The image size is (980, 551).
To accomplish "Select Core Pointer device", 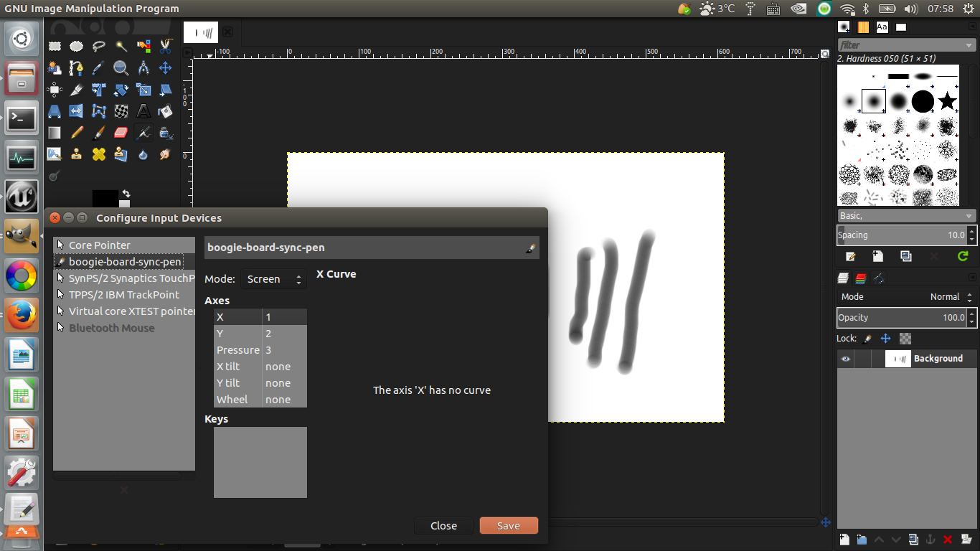I will (x=124, y=245).
